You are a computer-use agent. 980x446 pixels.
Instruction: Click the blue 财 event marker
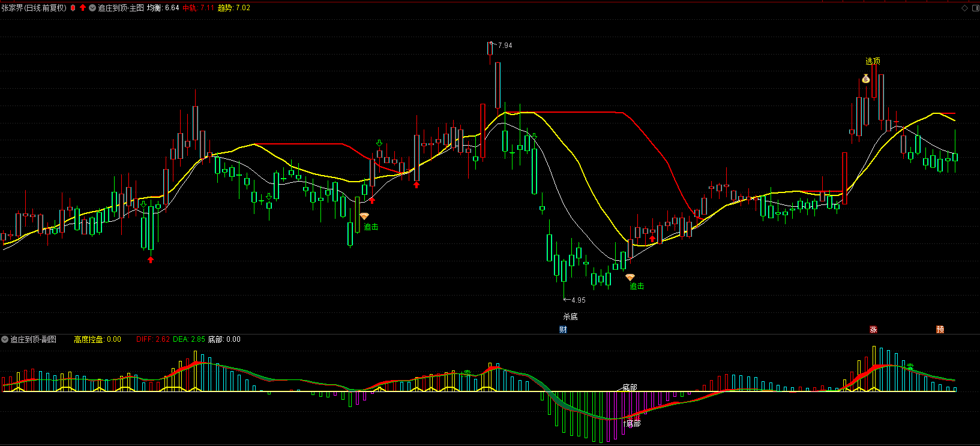click(563, 329)
